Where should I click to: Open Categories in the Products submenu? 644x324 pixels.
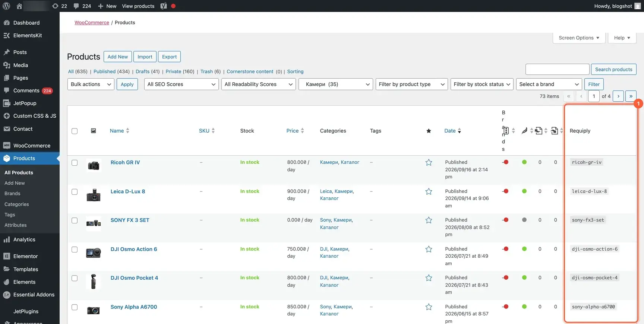point(17,204)
